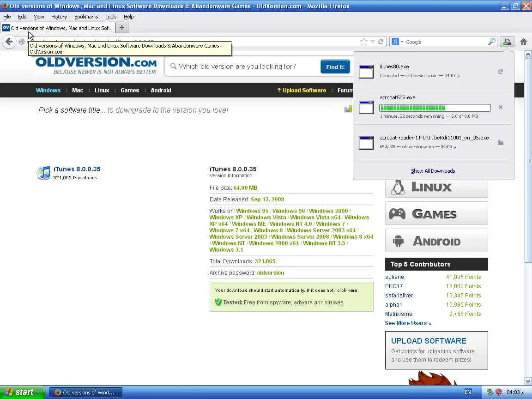Click the Find It! button
The width and height of the screenshot is (532, 399).
coord(335,67)
